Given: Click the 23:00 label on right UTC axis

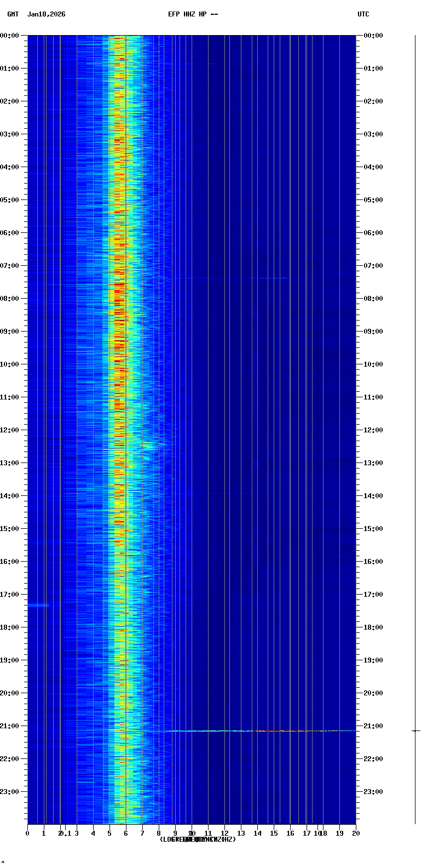Looking at the screenshot, I should pos(373,792).
